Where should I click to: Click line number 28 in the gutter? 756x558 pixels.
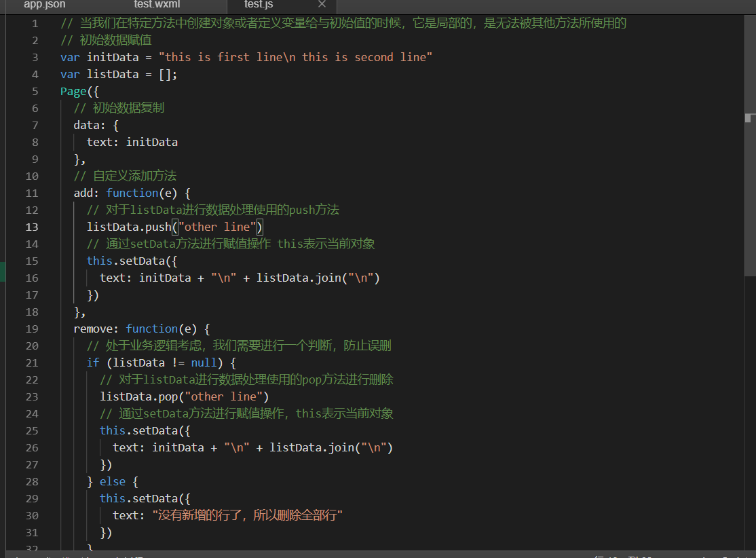click(32, 482)
